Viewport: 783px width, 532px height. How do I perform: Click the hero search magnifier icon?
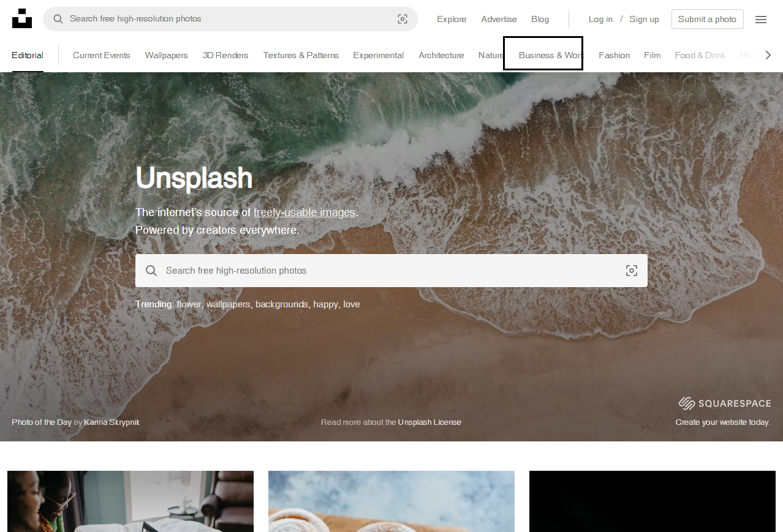tap(151, 271)
